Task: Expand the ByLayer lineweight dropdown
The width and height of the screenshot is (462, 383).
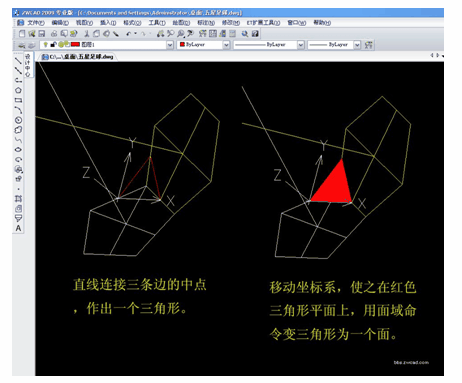Action: coord(357,45)
